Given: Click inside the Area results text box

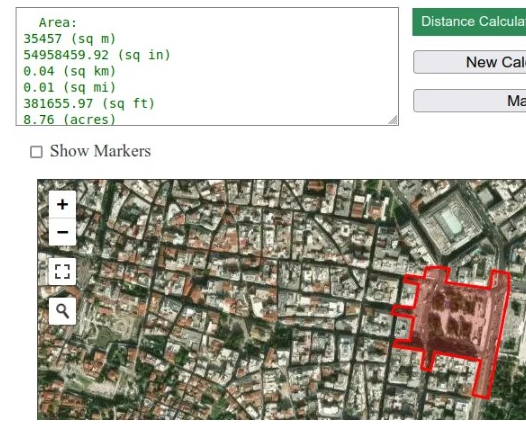Looking at the screenshot, I should 207,66.
